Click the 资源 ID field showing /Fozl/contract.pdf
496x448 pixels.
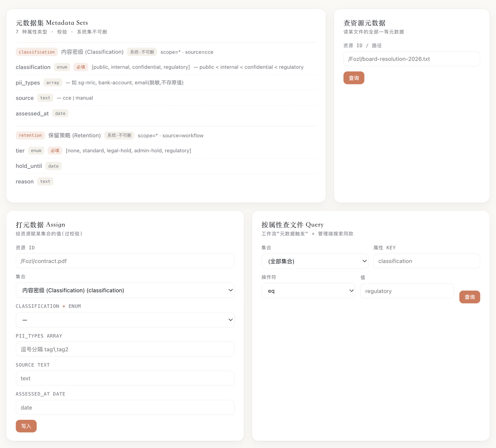pos(125,261)
